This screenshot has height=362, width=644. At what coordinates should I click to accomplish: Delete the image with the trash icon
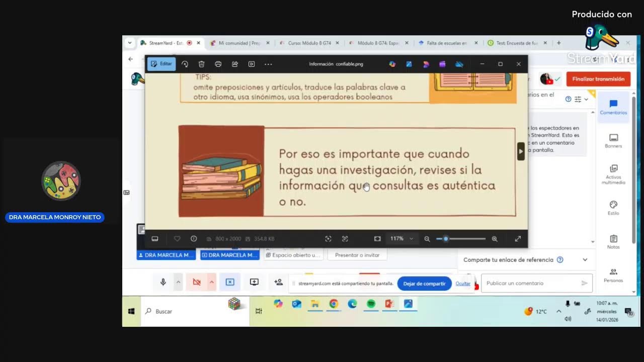(201, 64)
